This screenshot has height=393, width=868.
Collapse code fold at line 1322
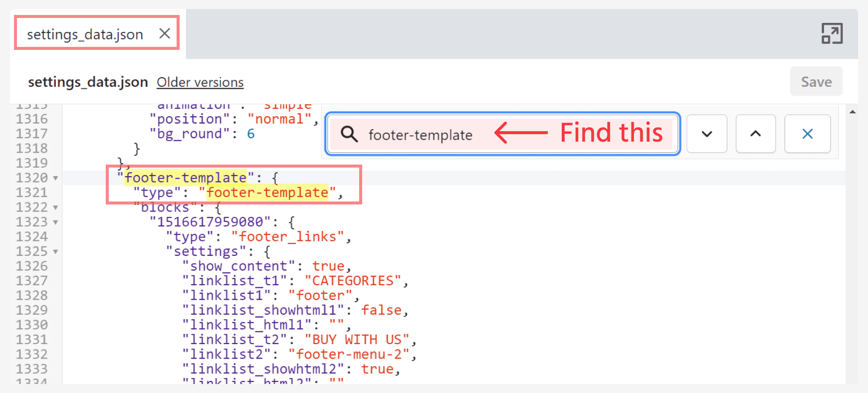coord(55,207)
